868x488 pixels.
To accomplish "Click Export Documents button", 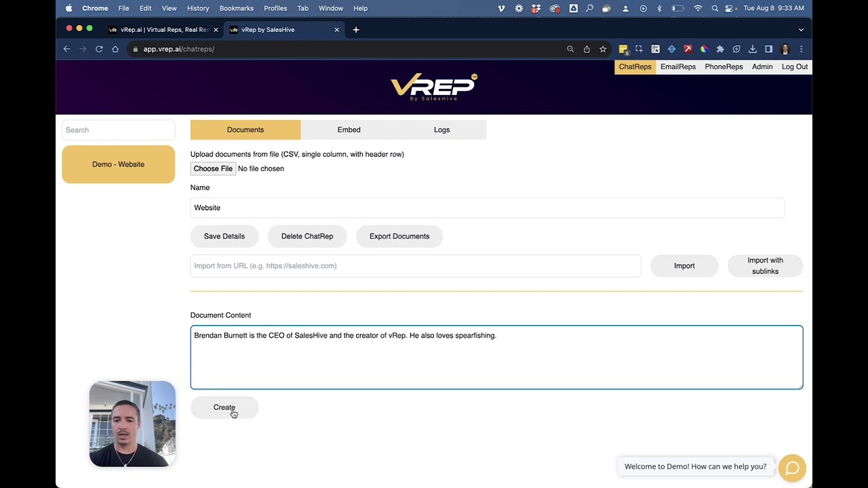I will point(399,236).
